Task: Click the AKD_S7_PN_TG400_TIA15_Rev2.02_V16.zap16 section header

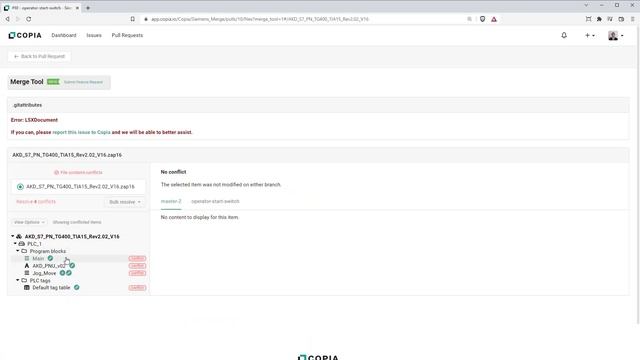Action: click(318, 155)
